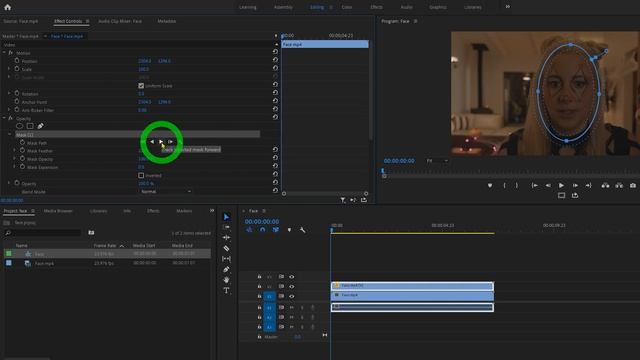
Task: Choose the Selection tool in the toolbar
Action: click(x=226, y=217)
